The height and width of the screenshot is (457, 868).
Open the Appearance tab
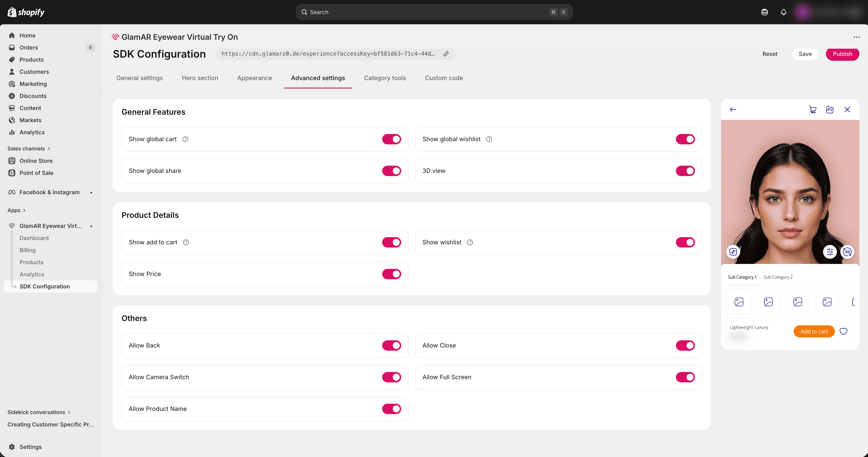pyautogui.click(x=254, y=78)
